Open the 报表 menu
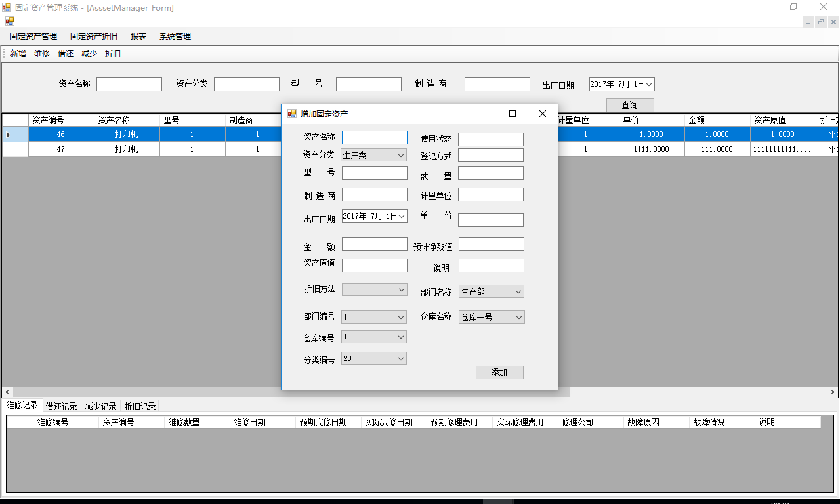Screen dimensions: 840x504 tap(138, 37)
